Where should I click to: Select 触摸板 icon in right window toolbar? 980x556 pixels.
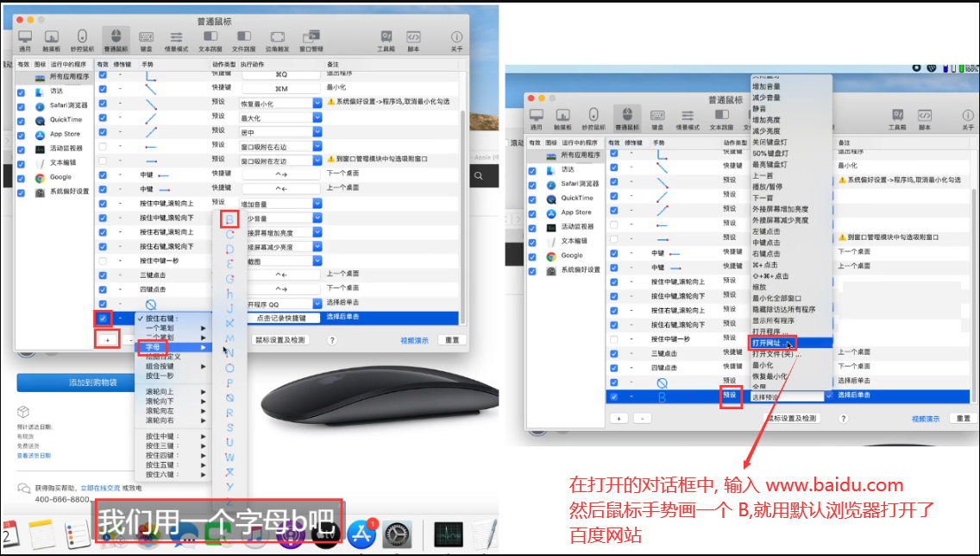pyautogui.click(x=563, y=119)
